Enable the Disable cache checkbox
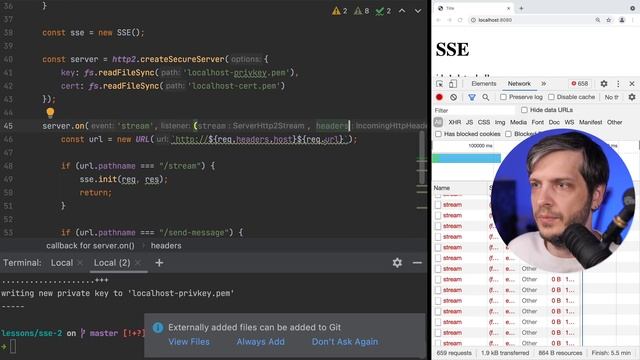This screenshot has width=640, height=360. click(551, 97)
